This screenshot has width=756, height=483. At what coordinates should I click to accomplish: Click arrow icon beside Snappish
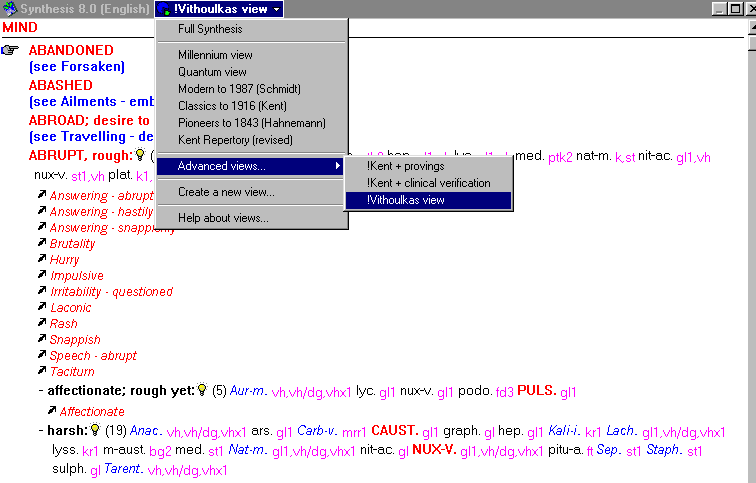click(42, 338)
